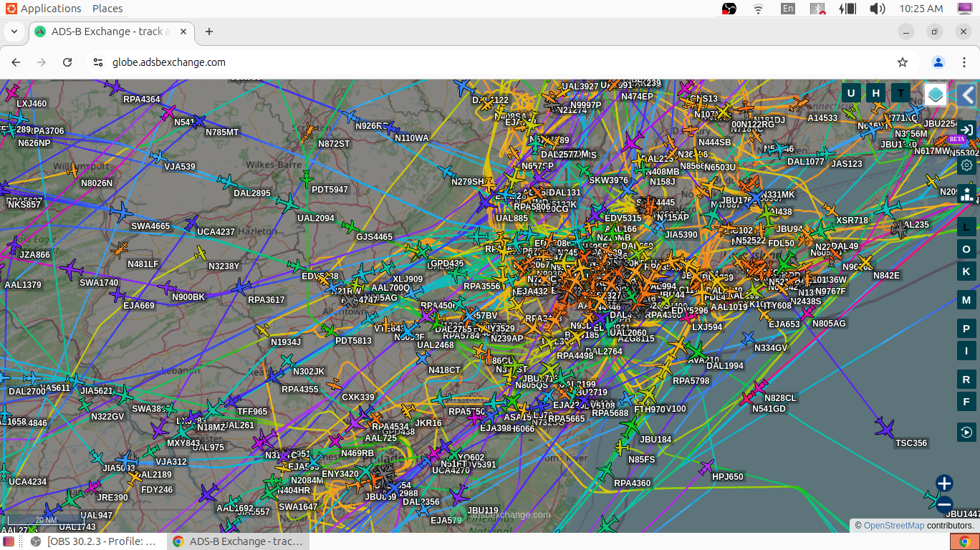980x550 pixels.
Task: Select aircraft RPA3617 plane icon
Action: [241, 287]
